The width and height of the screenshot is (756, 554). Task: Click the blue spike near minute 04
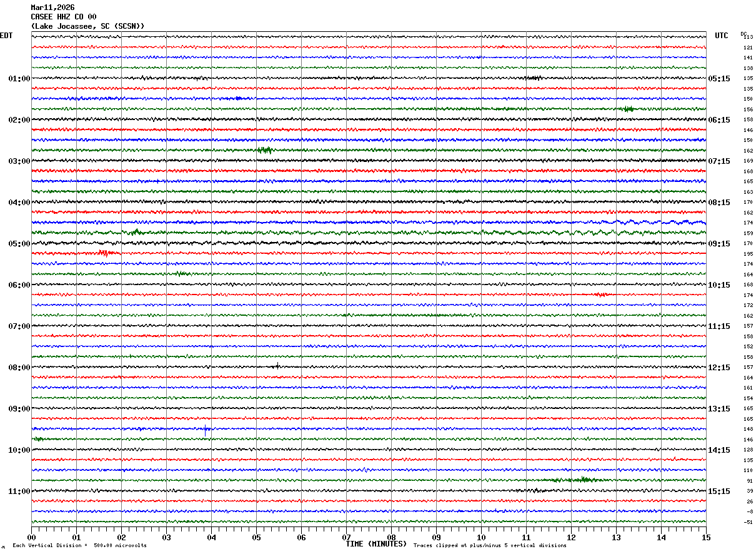[206, 430]
